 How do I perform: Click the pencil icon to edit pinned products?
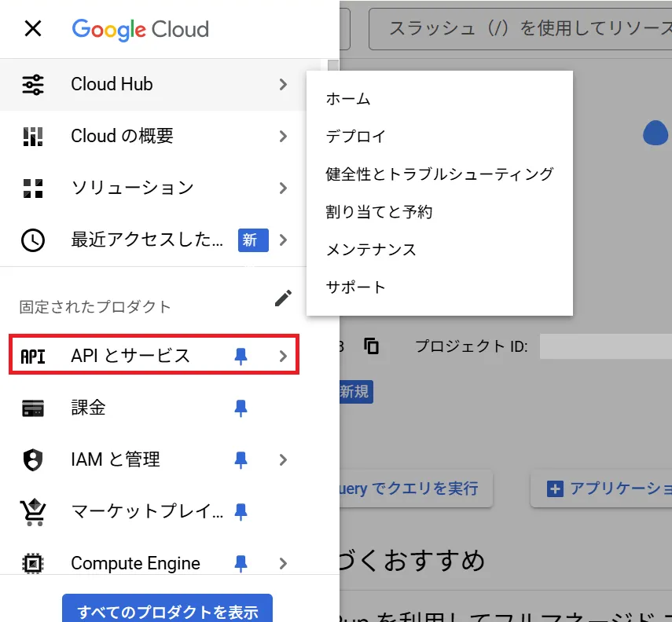point(283,298)
